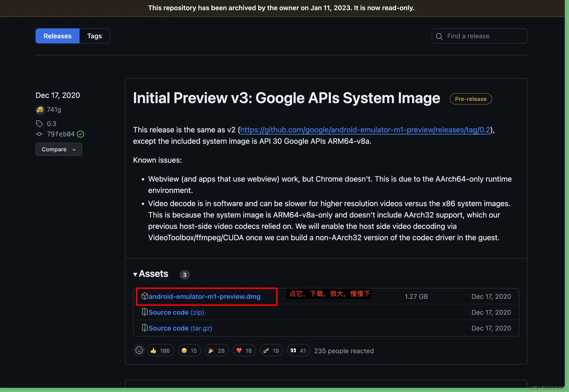Open the Compare dropdown
This screenshot has width=569, height=392.
[x=58, y=149]
